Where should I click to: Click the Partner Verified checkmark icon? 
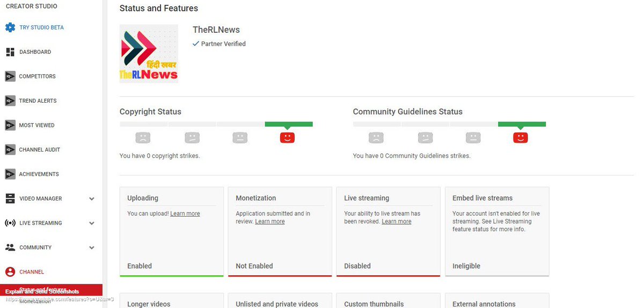point(196,44)
